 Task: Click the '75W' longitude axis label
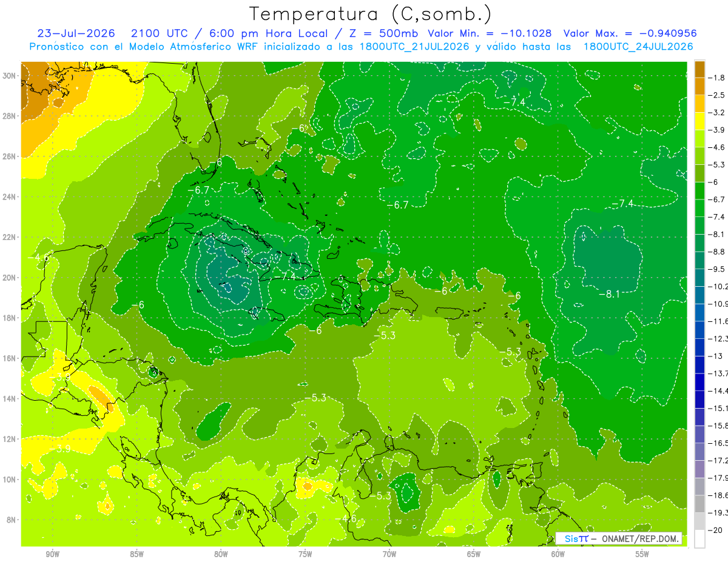(x=305, y=555)
